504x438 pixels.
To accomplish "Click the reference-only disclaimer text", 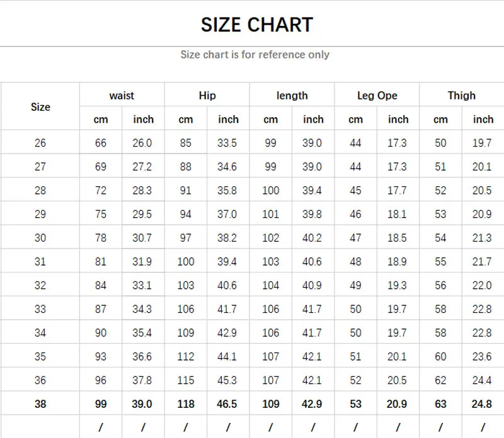I will (x=255, y=55).
